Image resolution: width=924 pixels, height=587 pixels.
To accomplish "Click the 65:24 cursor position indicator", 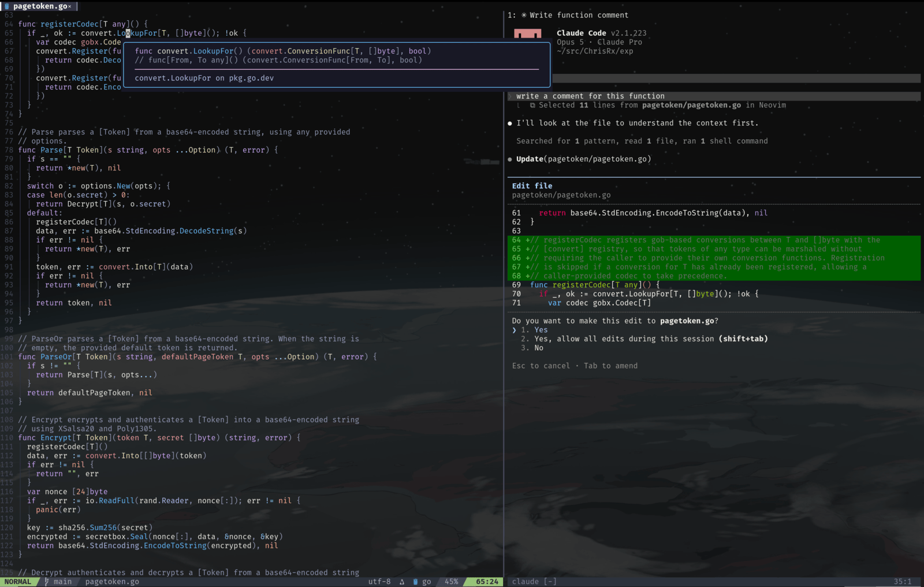I will [487, 582].
